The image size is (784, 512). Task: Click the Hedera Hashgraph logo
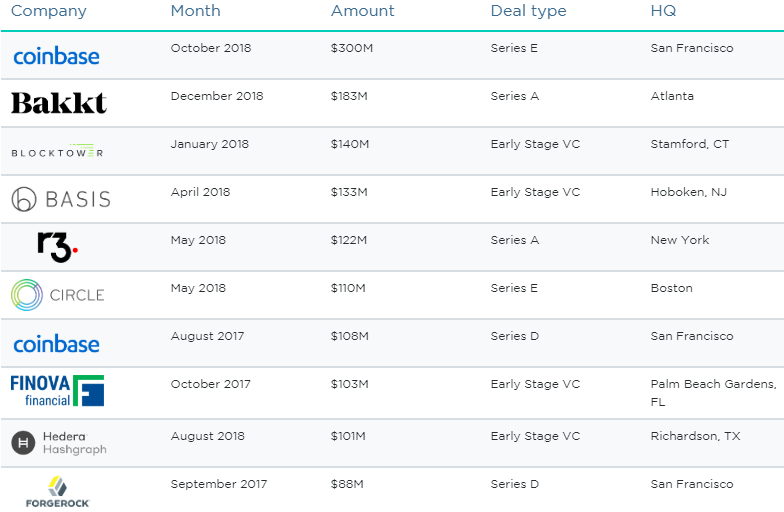[59, 443]
